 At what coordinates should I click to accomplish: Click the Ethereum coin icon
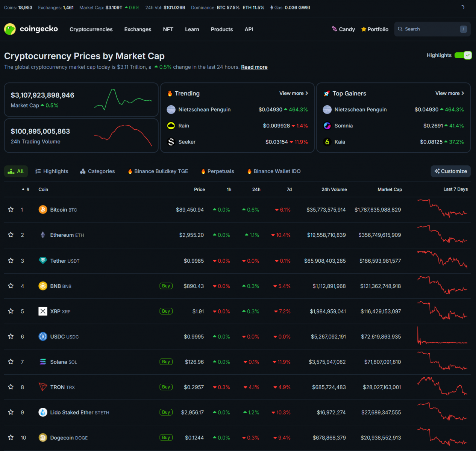tap(43, 235)
